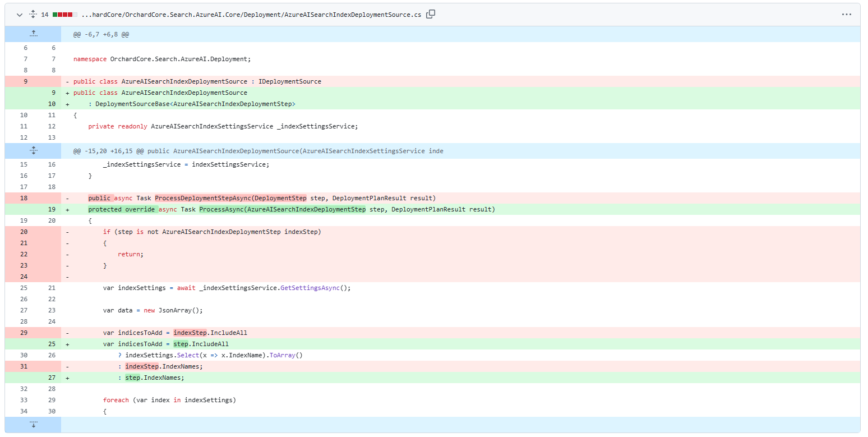The height and width of the screenshot is (437, 868).
Task: Expand hidden lines between lines 13 and 15
Action: [33, 151]
